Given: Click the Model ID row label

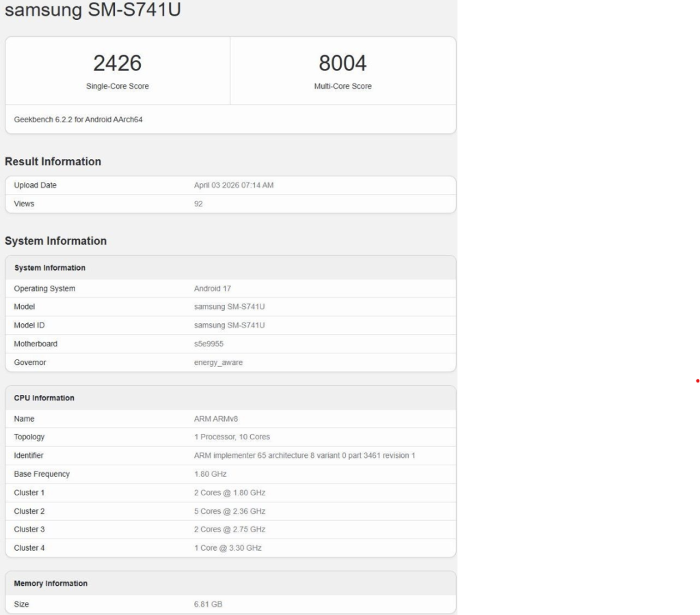Looking at the screenshot, I should pos(29,325).
